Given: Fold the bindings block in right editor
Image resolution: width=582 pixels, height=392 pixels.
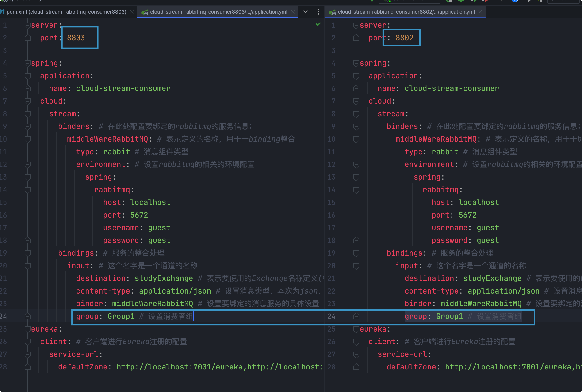Looking at the screenshot, I should (356, 253).
